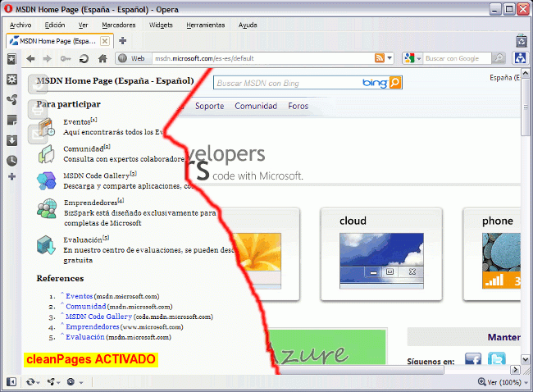The width and height of the screenshot is (533, 392).
Task: Open the Herramientas menu
Action: tap(206, 25)
